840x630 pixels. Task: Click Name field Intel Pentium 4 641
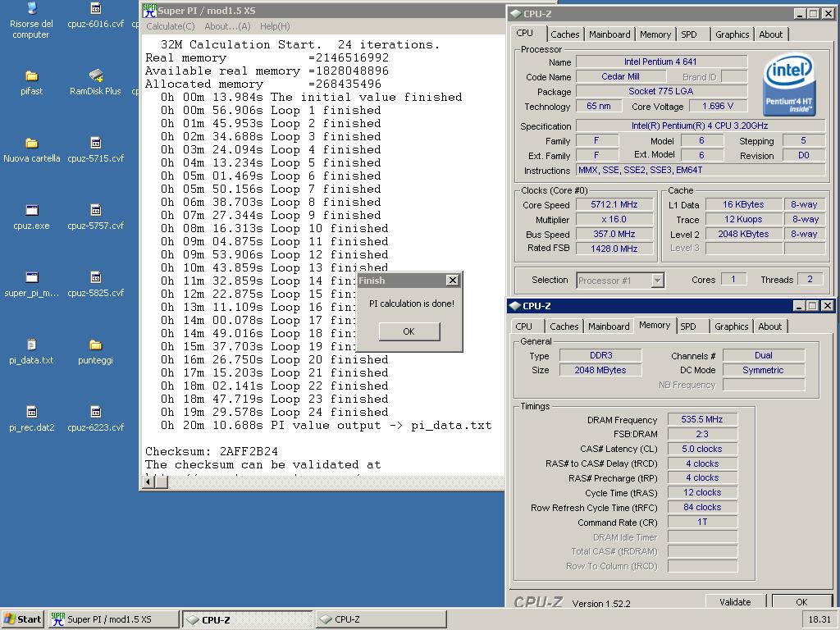pyautogui.click(x=660, y=62)
